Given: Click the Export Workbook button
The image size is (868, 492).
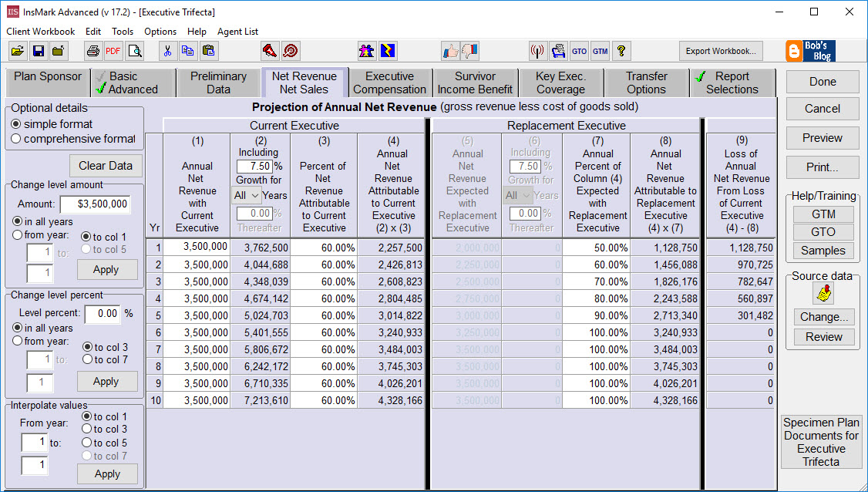Looking at the screenshot, I should (x=720, y=51).
